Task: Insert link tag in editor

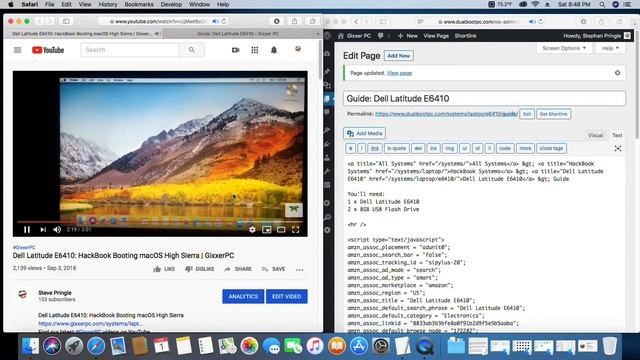Action: [x=375, y=149]
